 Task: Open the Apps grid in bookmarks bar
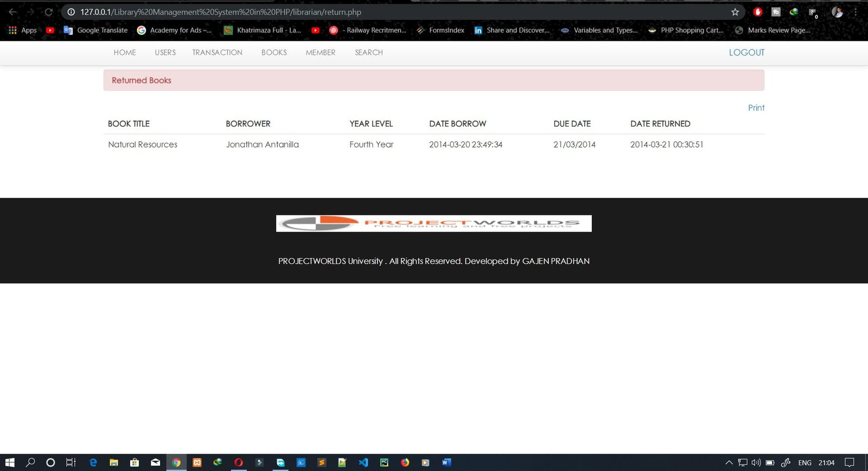pyautogui.click(x=23, y=30)
